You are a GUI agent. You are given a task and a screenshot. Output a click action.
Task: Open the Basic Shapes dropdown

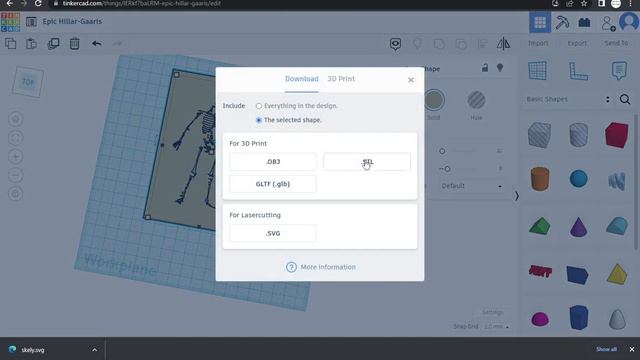point(568,99)
